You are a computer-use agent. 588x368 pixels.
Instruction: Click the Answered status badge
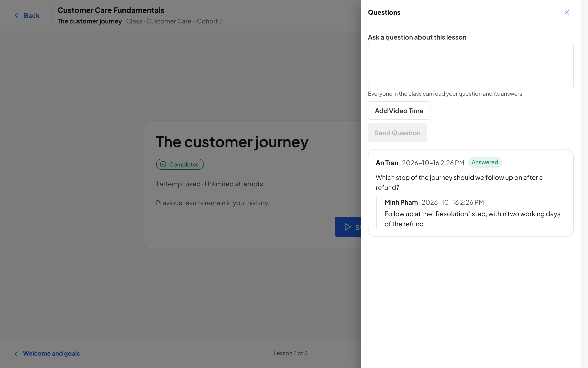[485, 162]
